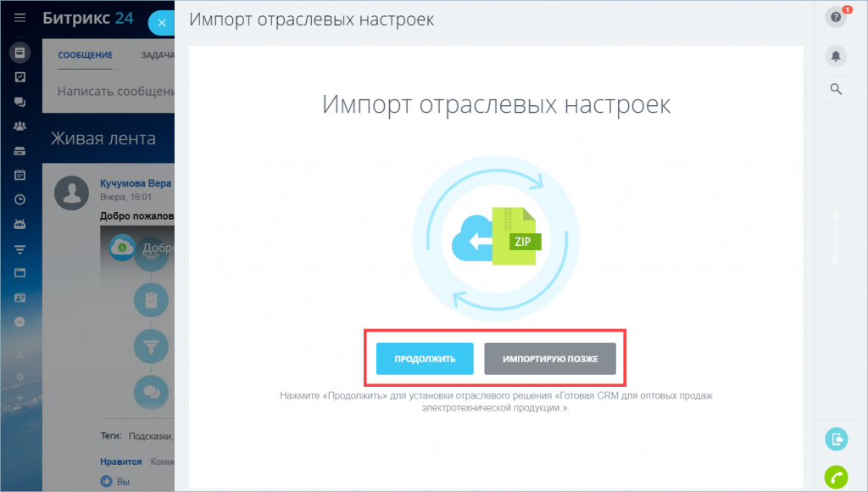Open Кучумова Вера profile link
868x492 pixels.
(136, 183)
